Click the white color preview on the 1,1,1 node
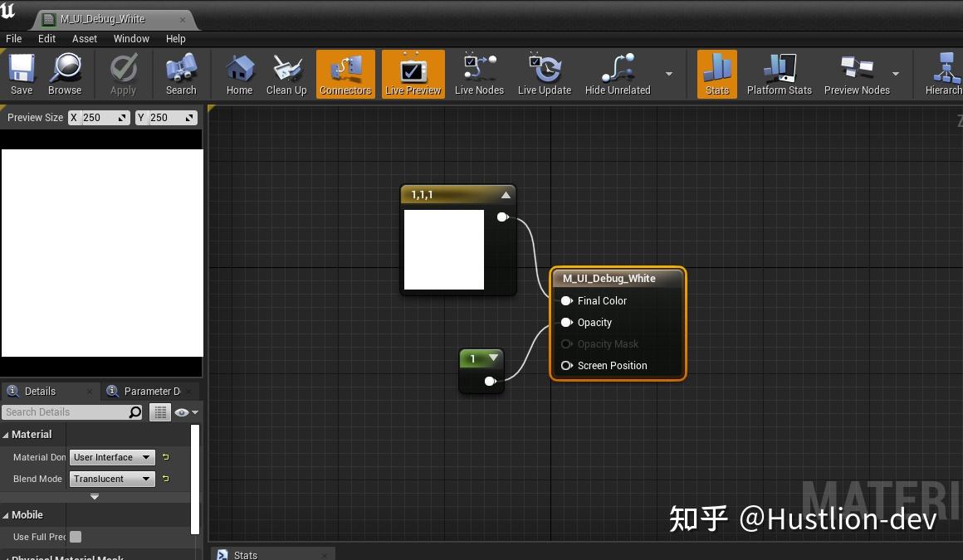This screenshot has height=560, width=963. [443, 249]
